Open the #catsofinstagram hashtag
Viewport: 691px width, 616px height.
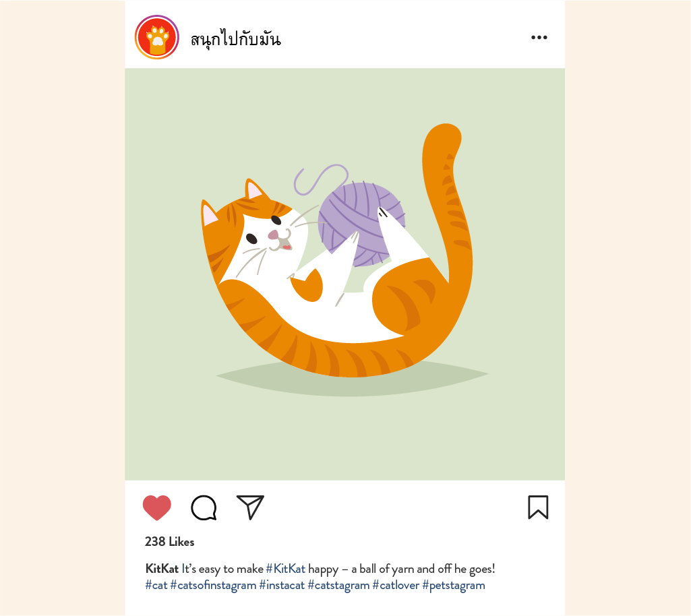pos(213,585)
